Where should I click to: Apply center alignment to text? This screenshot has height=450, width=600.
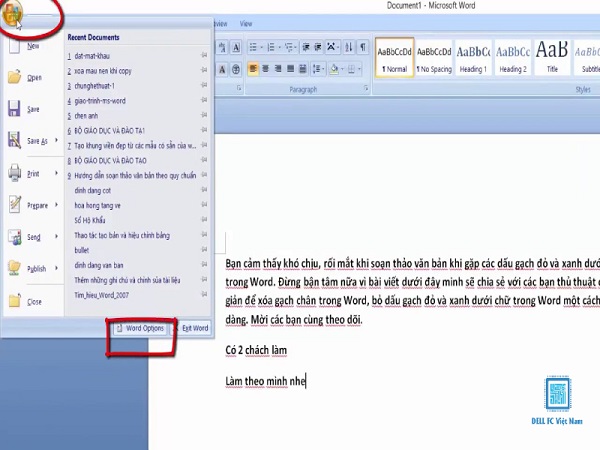pos(266,69)
